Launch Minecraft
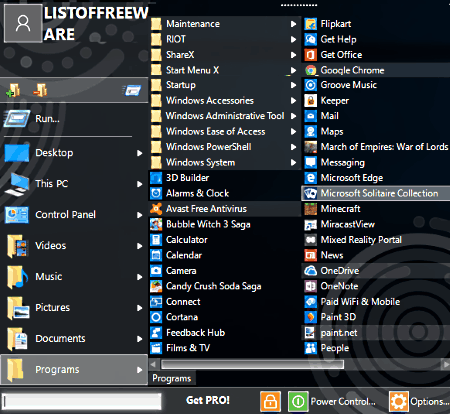The height and width of the screenshot is (414, 450). (x=376, y=209)
